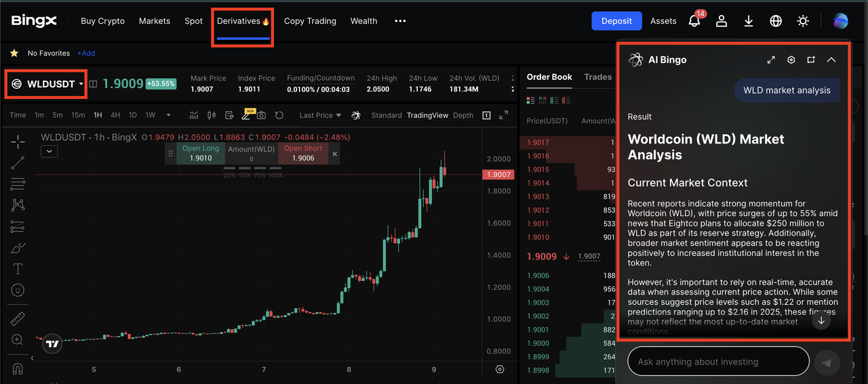Select the 4H chart interval
This screenshot has height=384, width=868.
(x=115, y=115)
